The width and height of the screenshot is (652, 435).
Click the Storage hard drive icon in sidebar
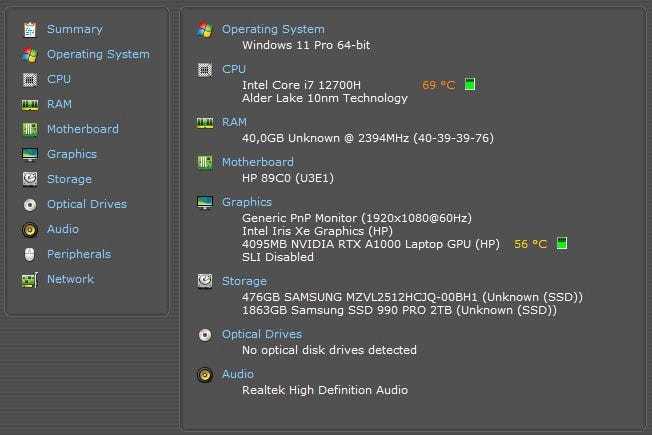[30, 179]
